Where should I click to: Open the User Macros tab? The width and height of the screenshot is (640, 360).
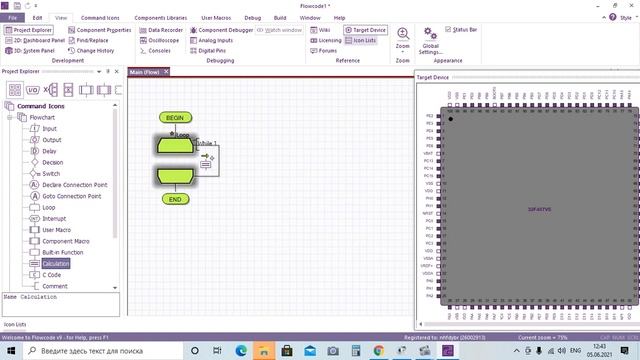tap(216, 18)
